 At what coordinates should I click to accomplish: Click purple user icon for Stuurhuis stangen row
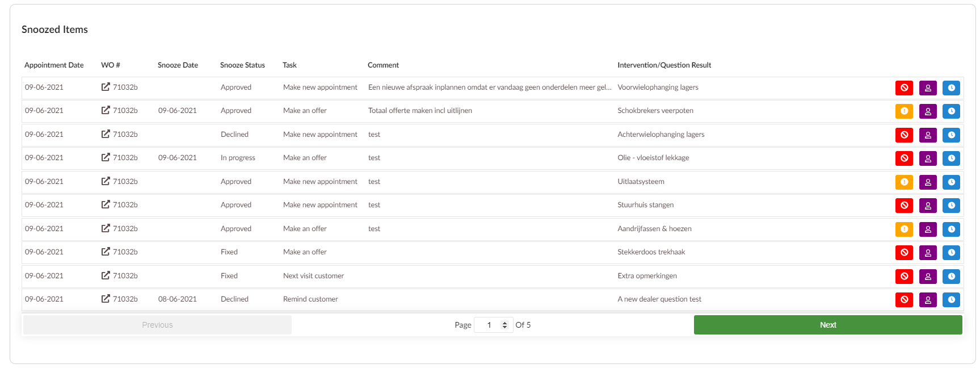tap(928, 206)
